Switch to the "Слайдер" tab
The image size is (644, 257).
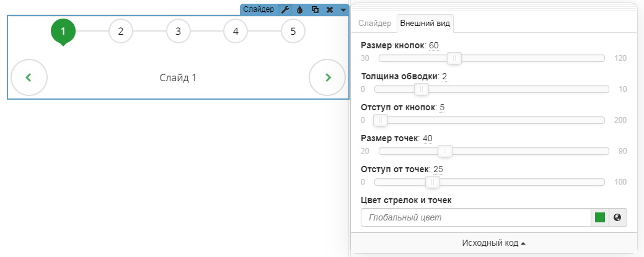tap(375, 24)
